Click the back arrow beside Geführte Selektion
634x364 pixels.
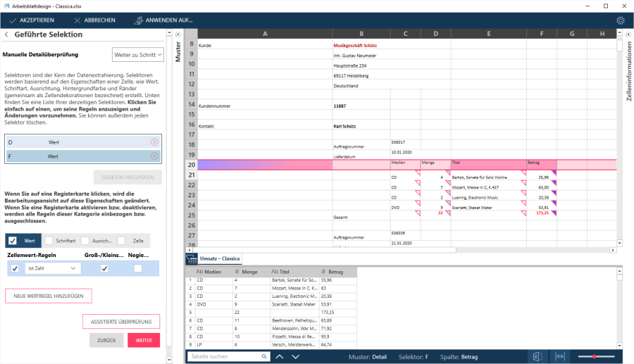coord(6,34)
